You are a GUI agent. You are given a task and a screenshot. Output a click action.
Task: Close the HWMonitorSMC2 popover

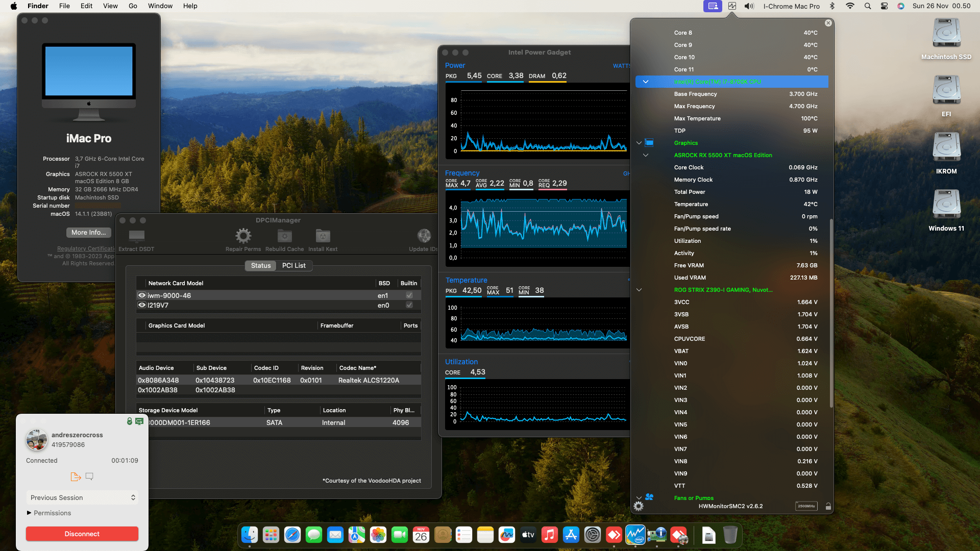[x=828, y=23]
